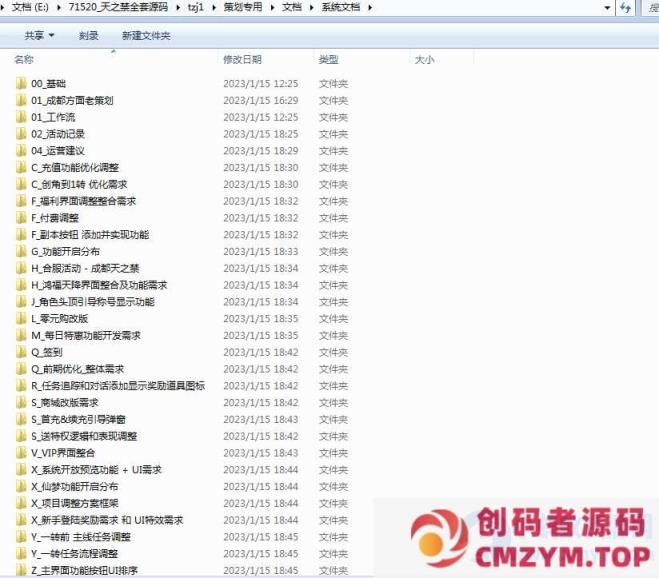The width and height of the screenshot is (659, 578).
Task: Click folder icon of F_福利界面调整整合需求
Action: pos(21,201)
